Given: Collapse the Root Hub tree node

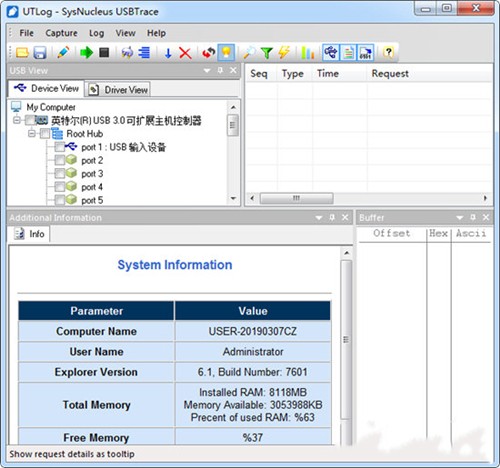Looking at the screenshot, I should click(32, 134).
